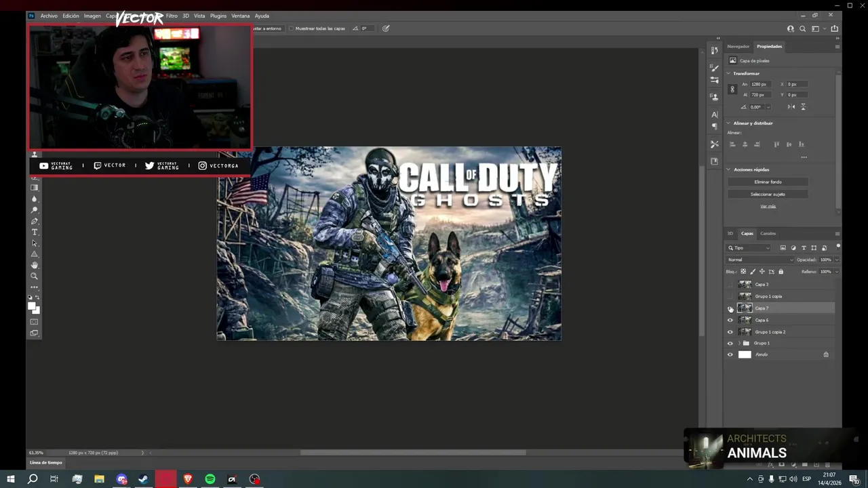Open the Clone Source panel icon

tap(714, 97)
